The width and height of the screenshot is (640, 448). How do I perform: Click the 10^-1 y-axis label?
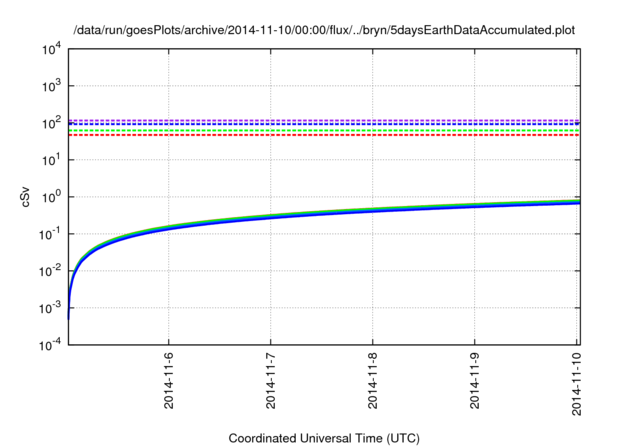[x=50, y=234]
